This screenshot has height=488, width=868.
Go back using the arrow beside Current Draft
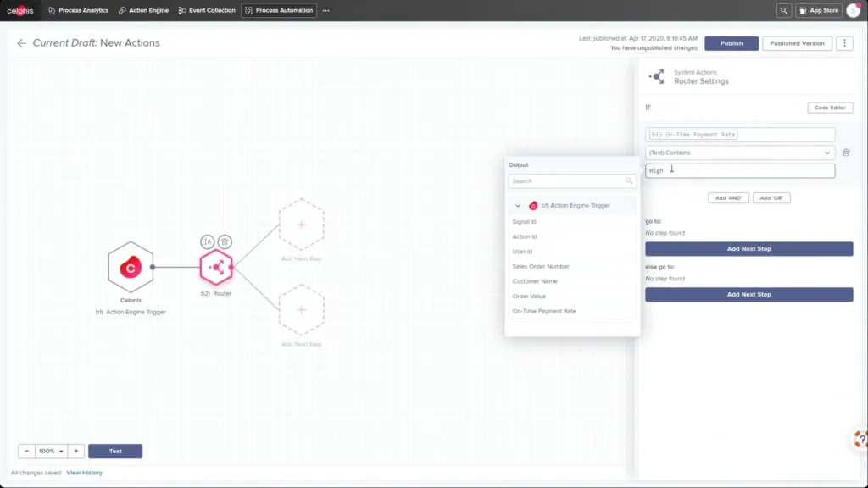pos(21,43)
